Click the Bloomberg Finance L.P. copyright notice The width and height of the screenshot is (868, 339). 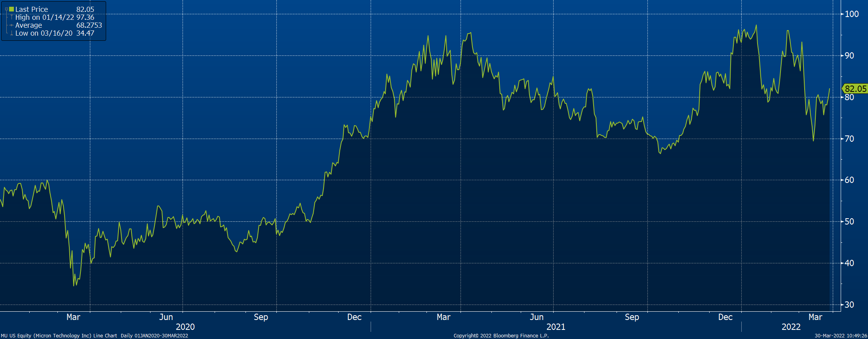tap(501, 335)
